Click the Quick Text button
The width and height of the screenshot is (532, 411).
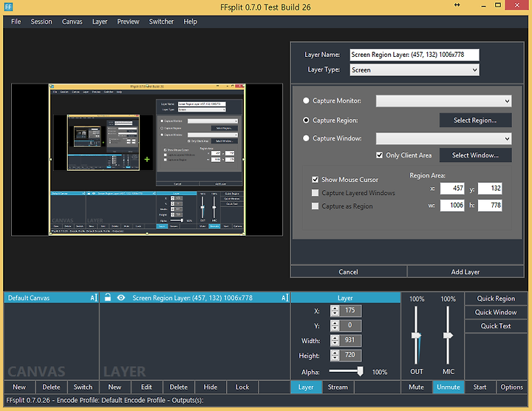click(496, 326)
